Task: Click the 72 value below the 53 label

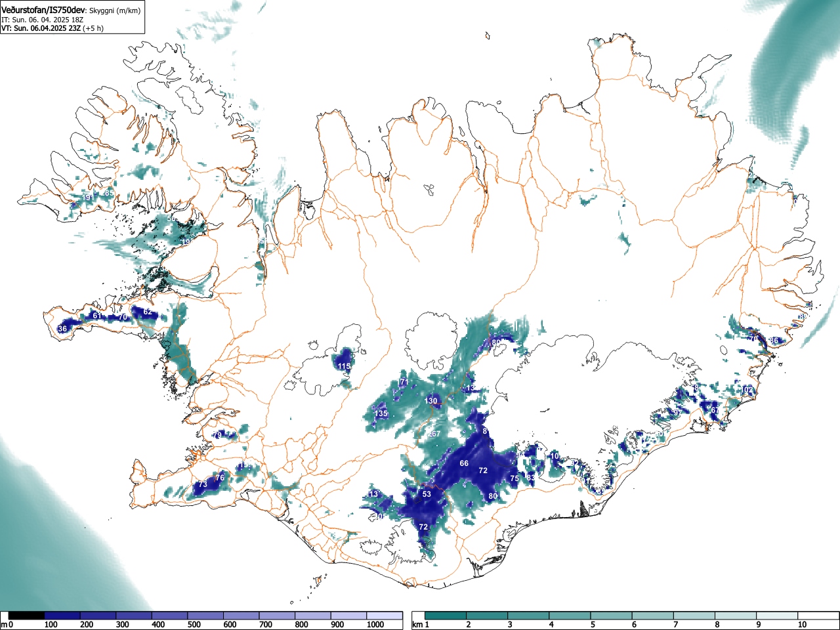Action: (423, 527)
